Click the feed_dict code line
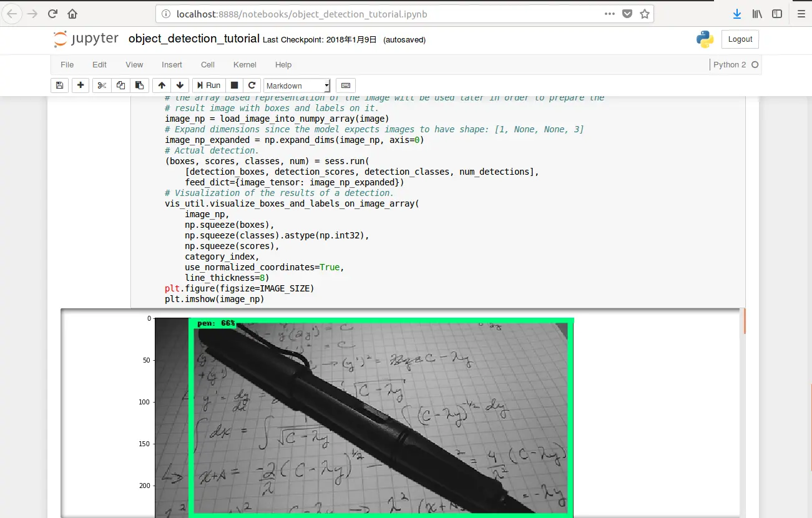 coord(295,182)
